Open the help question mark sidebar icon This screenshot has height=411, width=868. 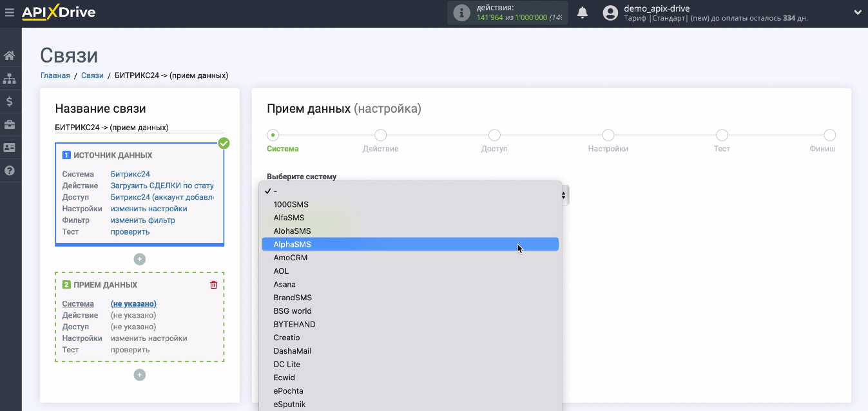[x=10, y=171]
